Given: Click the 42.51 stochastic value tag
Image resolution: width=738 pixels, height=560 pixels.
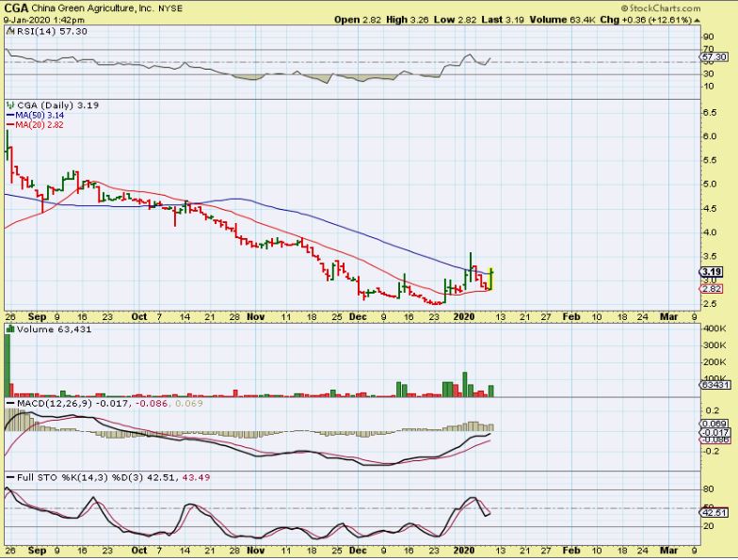Looking at the screenshot, I should (x=713, y=513).
